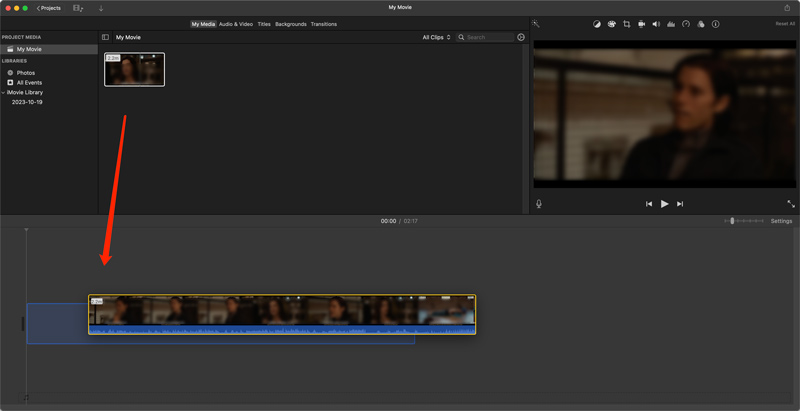Open the Titles tab
Viewport: 800px width, 411px height.
click(x=264, y=24)
